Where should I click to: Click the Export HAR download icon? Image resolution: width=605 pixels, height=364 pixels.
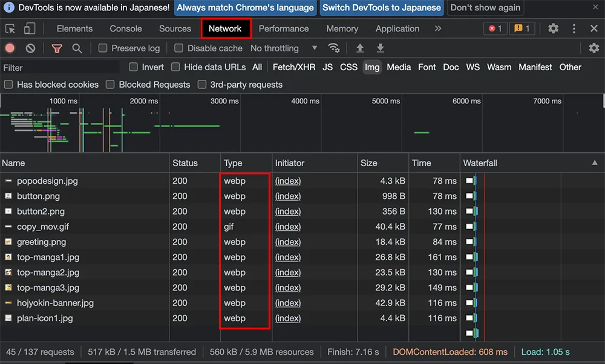click(x=380, y=48)
